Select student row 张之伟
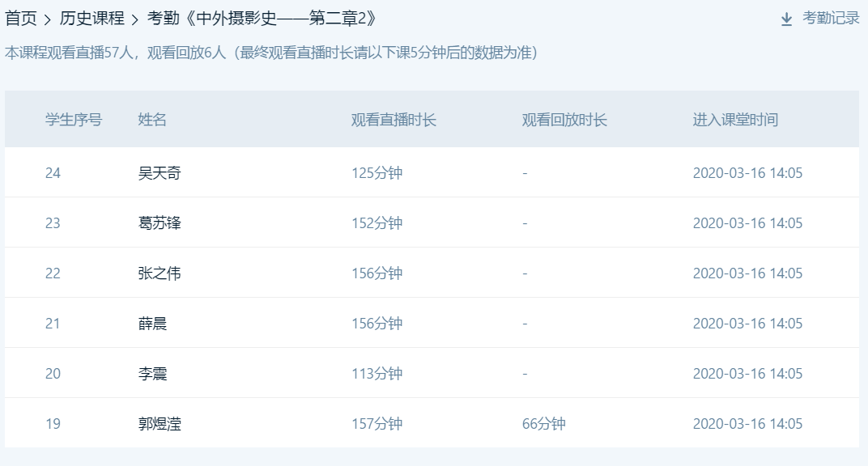868x466 pixels. [x=432, y=273]
